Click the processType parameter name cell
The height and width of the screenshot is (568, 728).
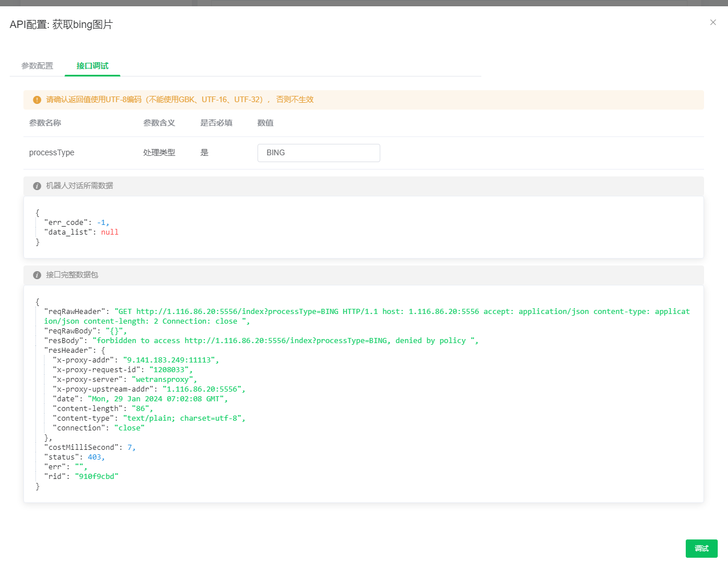(x=51, y=152)
